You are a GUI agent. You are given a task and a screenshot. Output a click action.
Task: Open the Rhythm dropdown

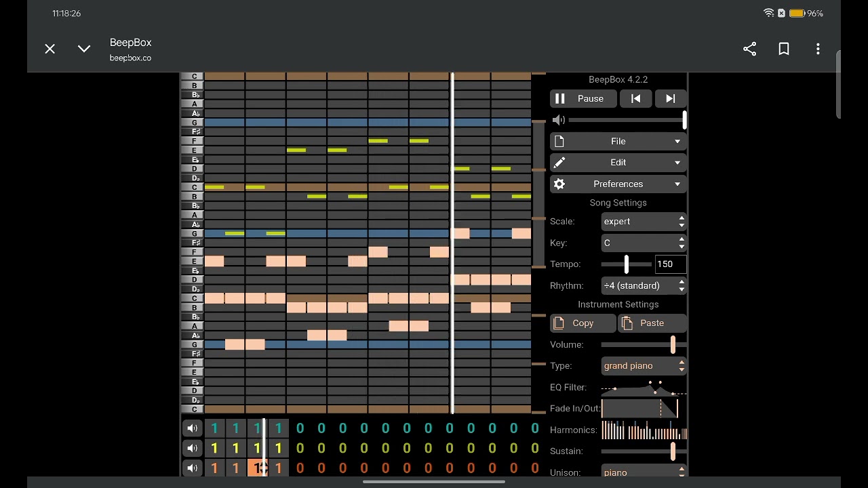tap(644, 286)
